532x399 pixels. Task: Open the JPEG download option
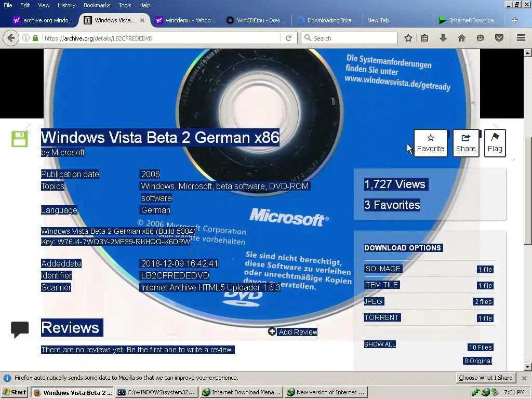click(374, 301)
